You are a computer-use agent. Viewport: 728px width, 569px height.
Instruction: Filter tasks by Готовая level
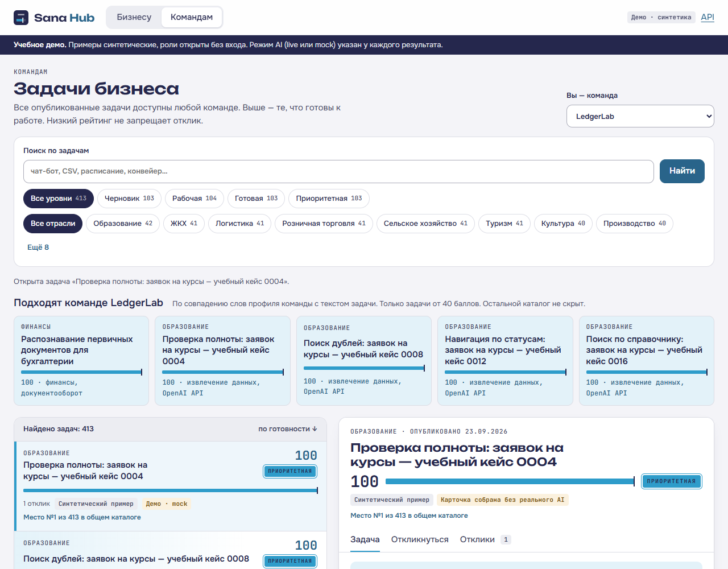click(256, 199)
